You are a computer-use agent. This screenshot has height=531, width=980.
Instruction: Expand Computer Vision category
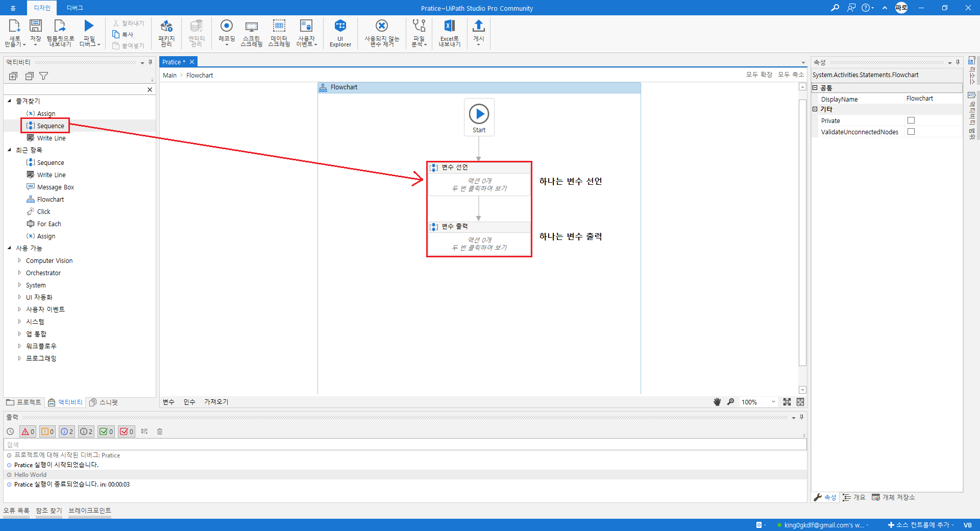coord(19,260)
